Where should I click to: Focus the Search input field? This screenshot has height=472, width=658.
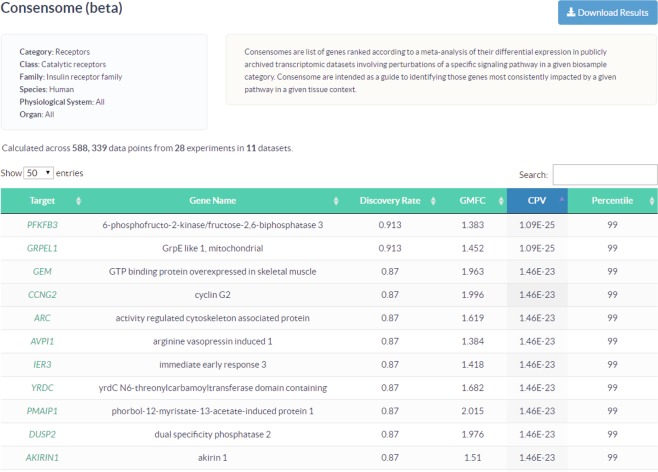coord(605,175)
